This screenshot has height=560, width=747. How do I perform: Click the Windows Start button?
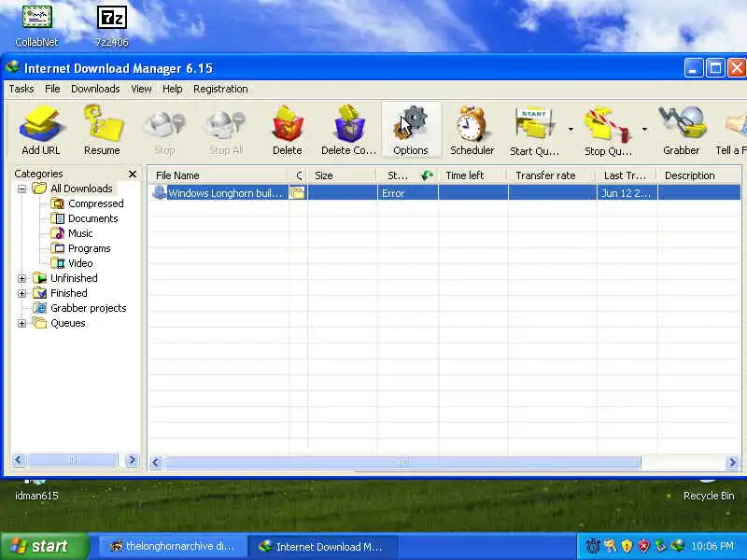45,546
